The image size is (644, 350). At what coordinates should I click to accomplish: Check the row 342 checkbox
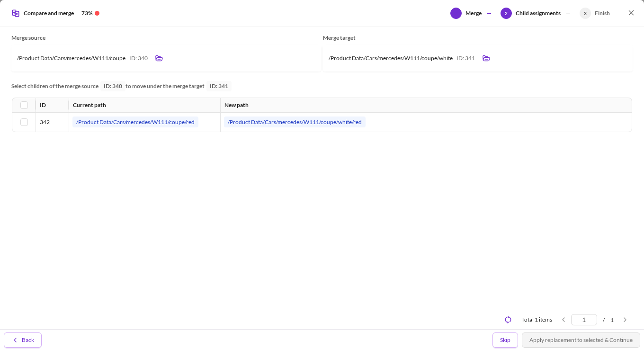point(24,122)
